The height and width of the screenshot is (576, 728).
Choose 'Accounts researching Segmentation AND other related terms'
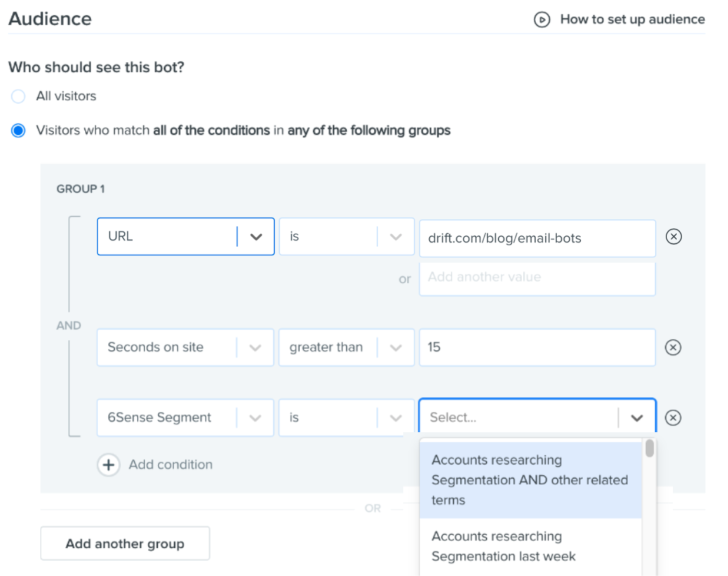[x=530, y=480]
